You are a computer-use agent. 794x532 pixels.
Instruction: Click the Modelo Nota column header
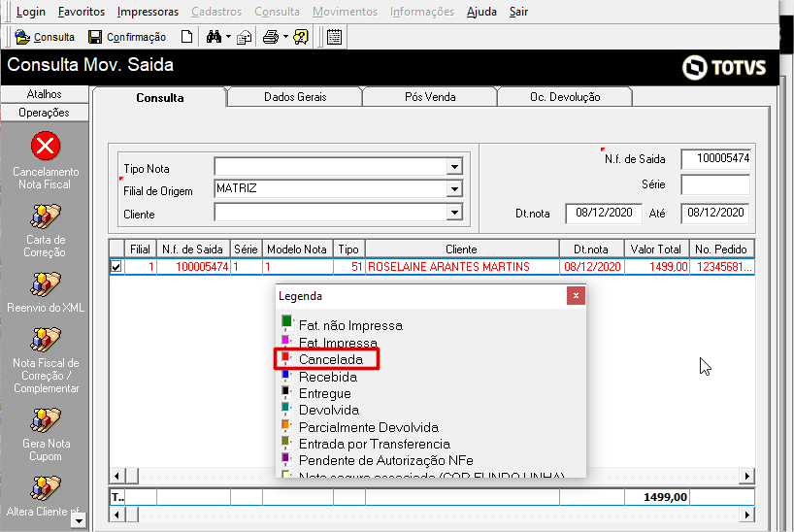point(297,249)
